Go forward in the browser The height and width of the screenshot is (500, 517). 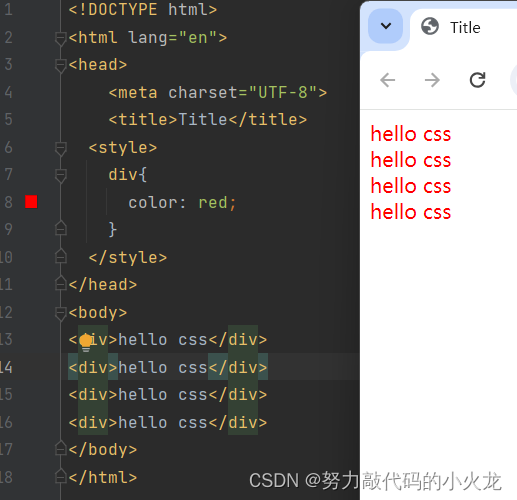coord(432,80)
